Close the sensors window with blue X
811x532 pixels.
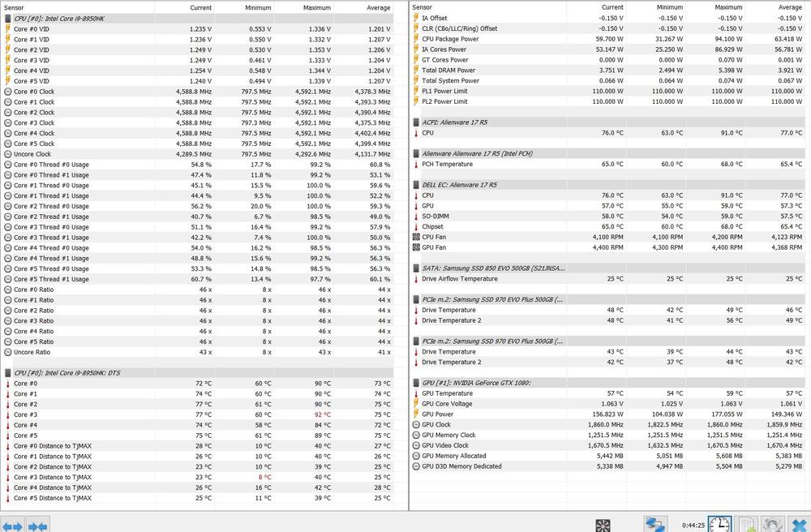pos(799,526)
